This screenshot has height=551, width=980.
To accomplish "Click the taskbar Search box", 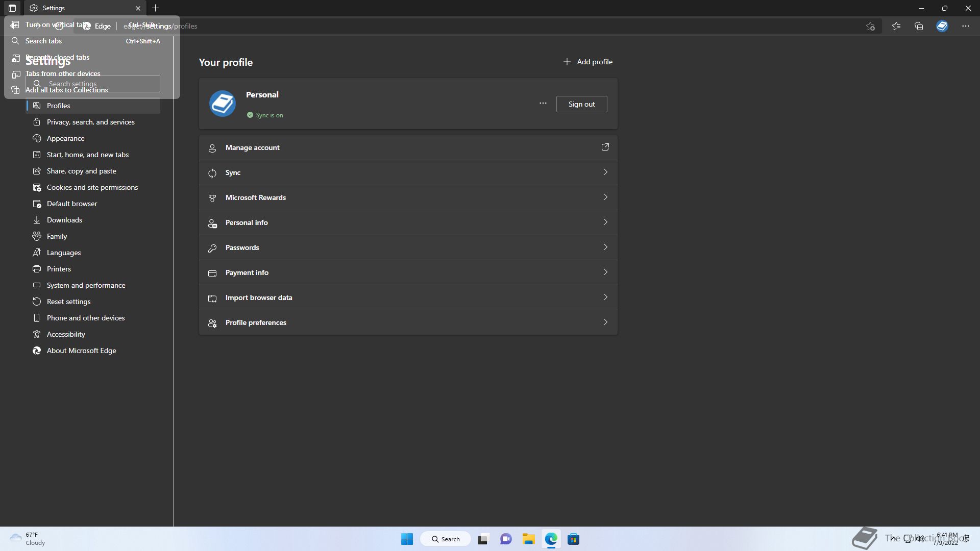I will tap(446, 539).
